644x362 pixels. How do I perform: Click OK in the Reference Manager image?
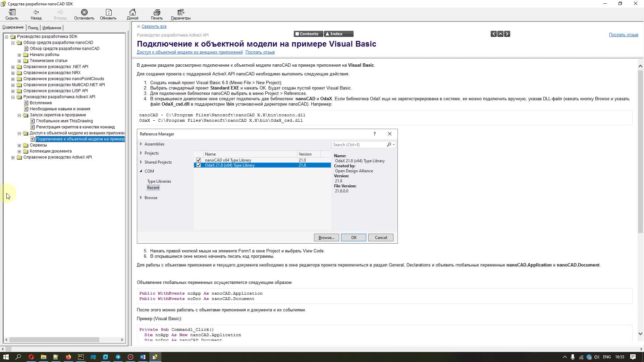(354, 238)
